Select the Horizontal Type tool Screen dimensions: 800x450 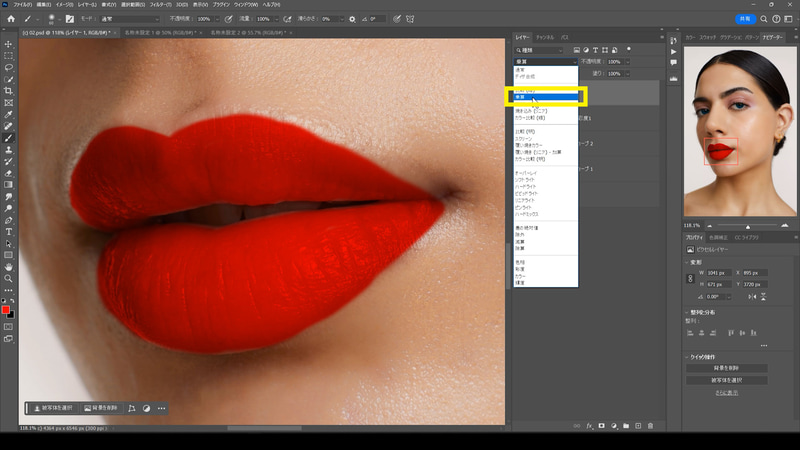coord(8,231)
